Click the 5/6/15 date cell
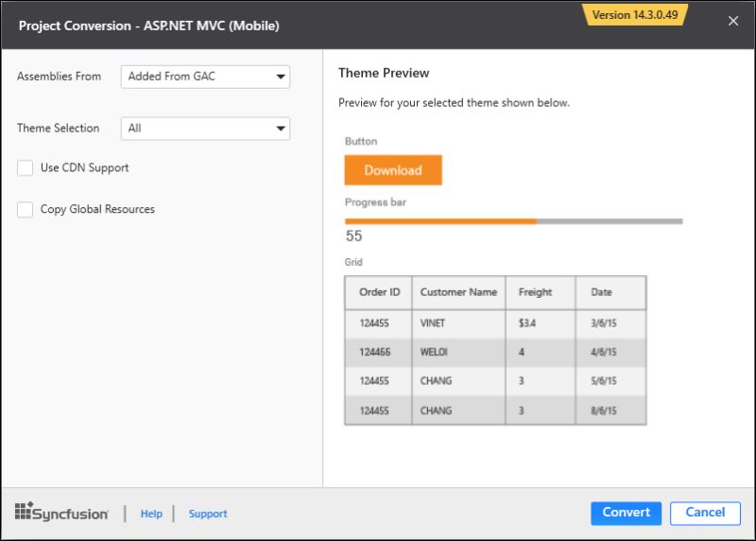756x541 pixels. (610, 381)
